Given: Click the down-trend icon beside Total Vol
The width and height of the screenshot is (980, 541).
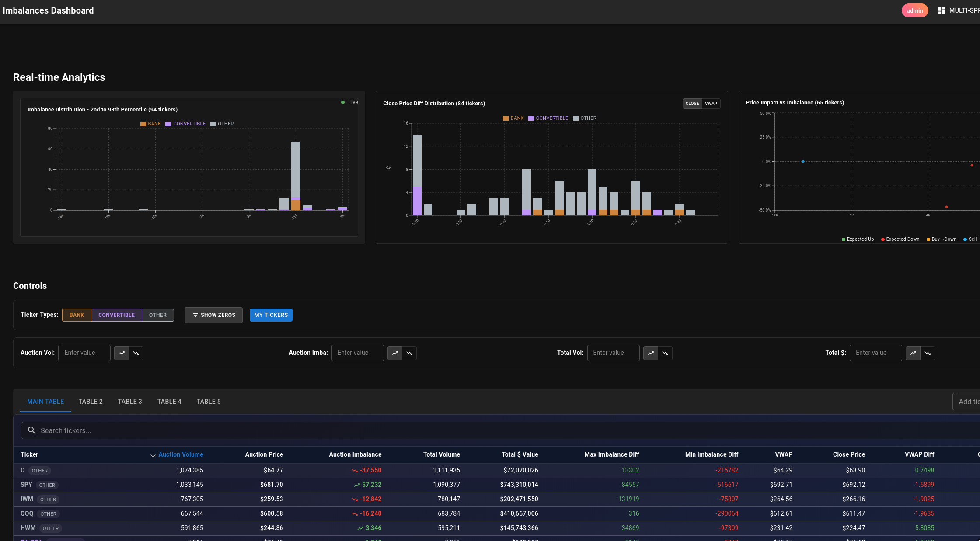Looking at the screenshot, I should click(x=665, y=353).
